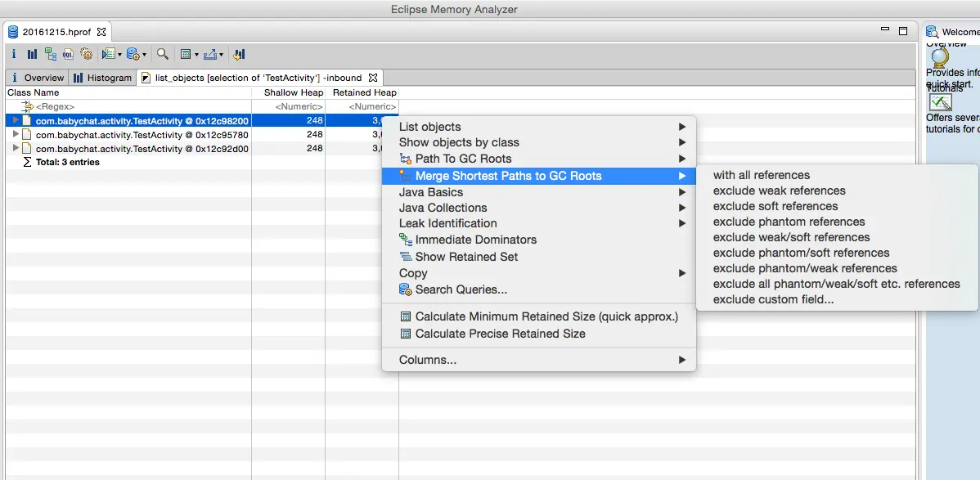
Task: Close the list_objects inbound tab
Action: click(373, 79)
